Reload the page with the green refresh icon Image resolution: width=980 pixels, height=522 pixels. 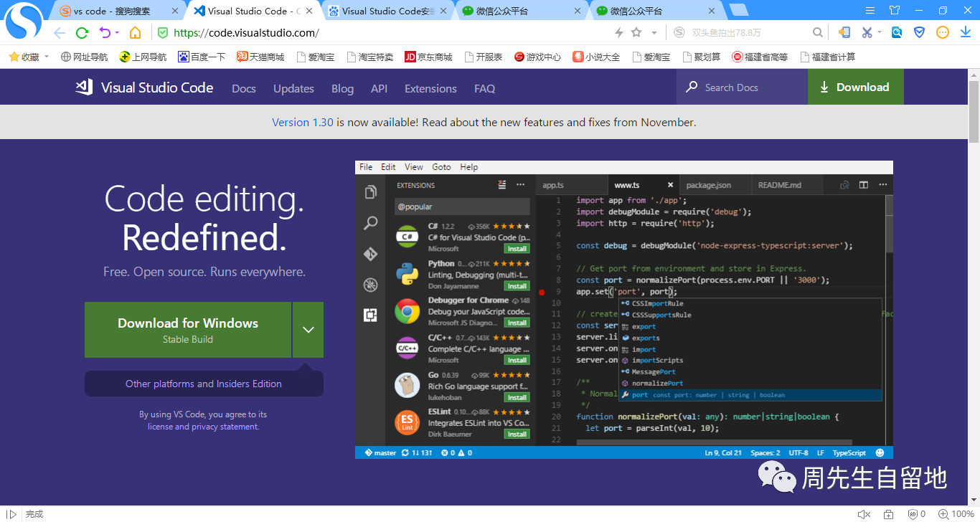82,33
